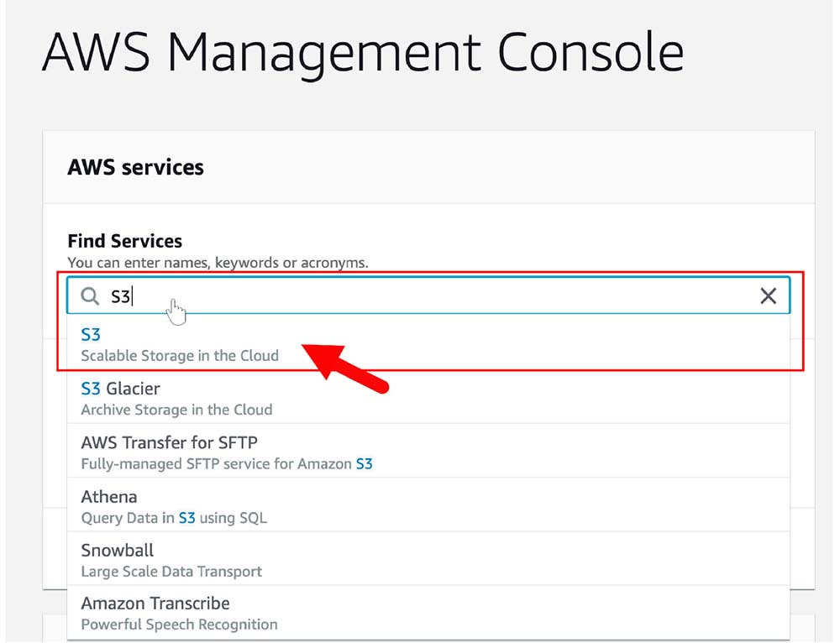Select the S3 service result
This screenshot has width=840, height=643.
(x=91, y=335)
